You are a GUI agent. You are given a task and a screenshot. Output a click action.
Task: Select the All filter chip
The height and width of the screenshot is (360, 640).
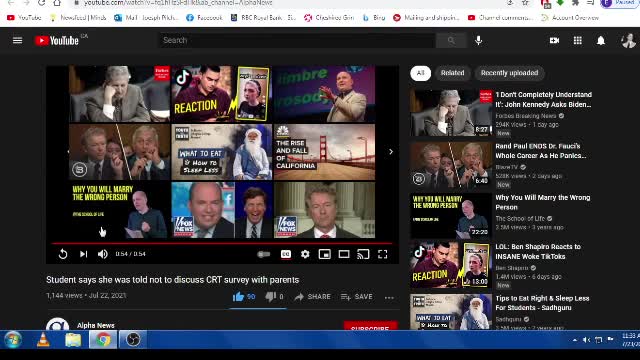tap(420, 73)
